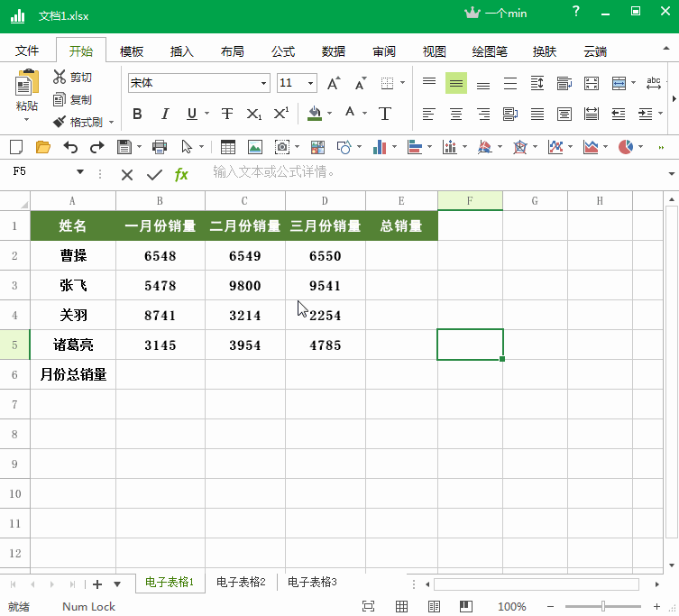Redo the last action
Screen dimensions: 679x616
tap(97, 147)
